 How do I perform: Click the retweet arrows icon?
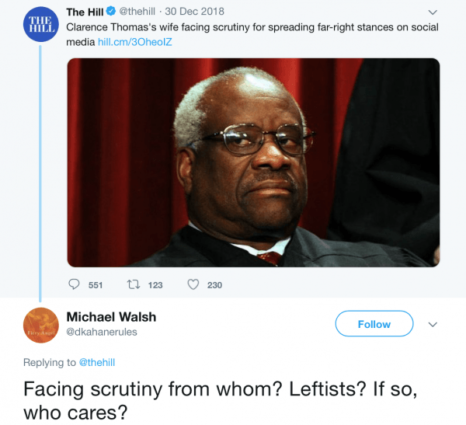click(x=133, y=284)
